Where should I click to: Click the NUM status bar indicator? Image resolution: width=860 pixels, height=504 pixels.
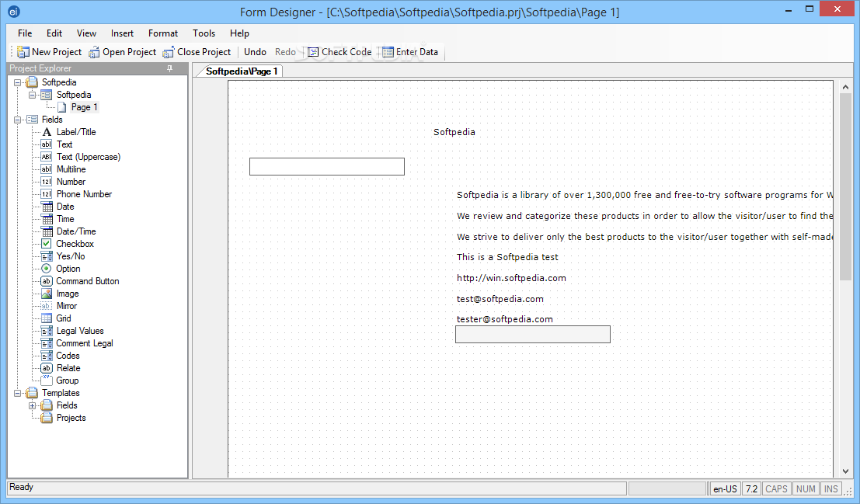(806, 488)
